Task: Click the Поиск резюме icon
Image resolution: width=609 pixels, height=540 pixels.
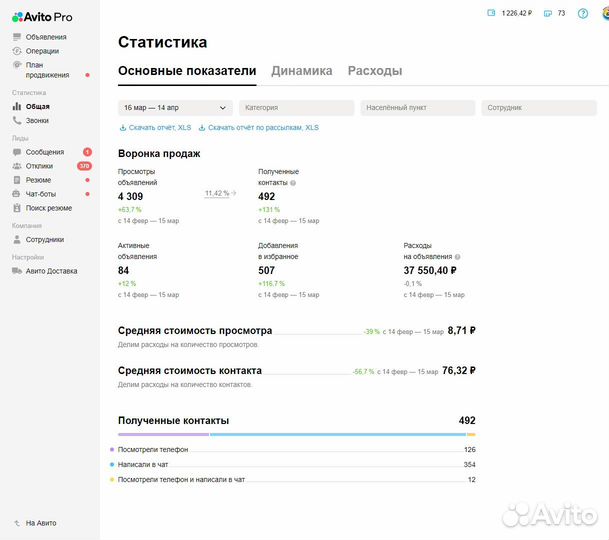Action: [17, 208]
